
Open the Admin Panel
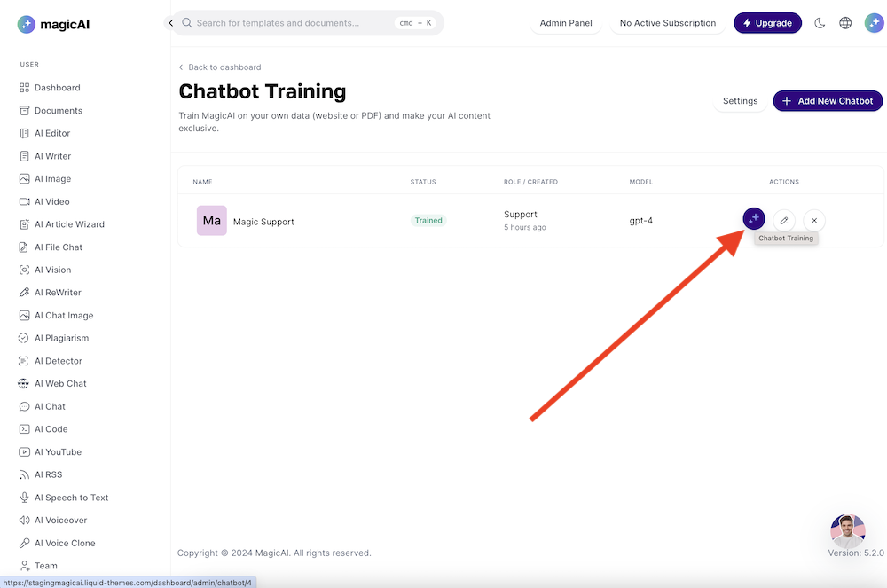[x=566, y=23]
